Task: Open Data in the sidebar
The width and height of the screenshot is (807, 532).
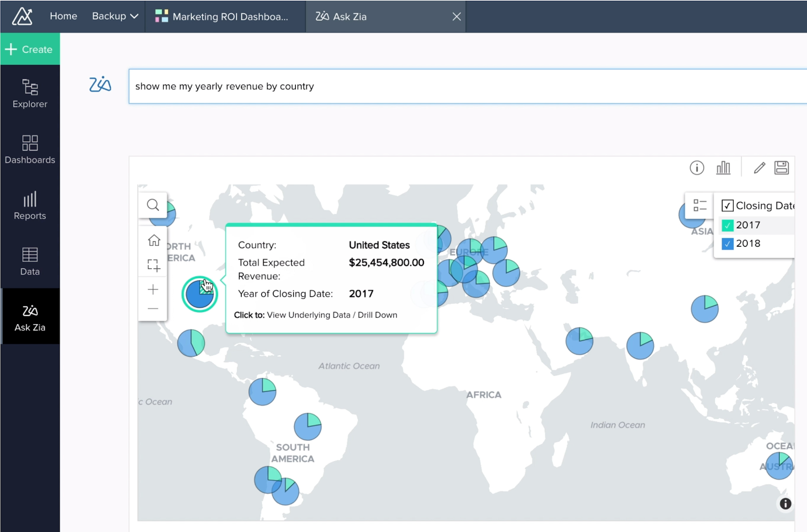Action: pos(30,261)
